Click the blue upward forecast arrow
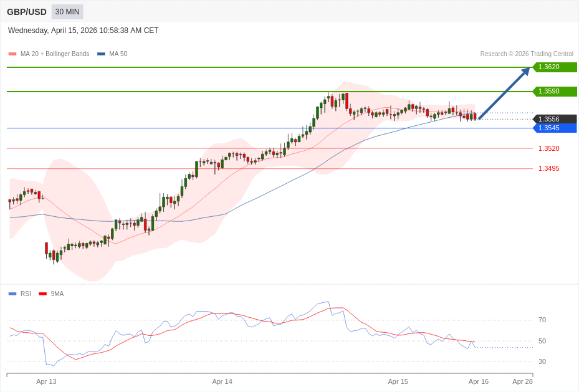The image size is (579, 392). pyautogui.click(x=504, y=93)
